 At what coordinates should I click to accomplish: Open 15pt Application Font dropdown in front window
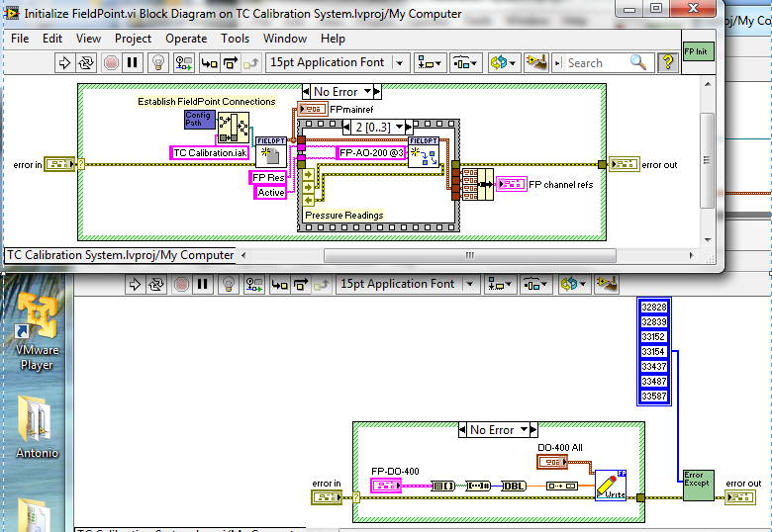tap(338, 62)
